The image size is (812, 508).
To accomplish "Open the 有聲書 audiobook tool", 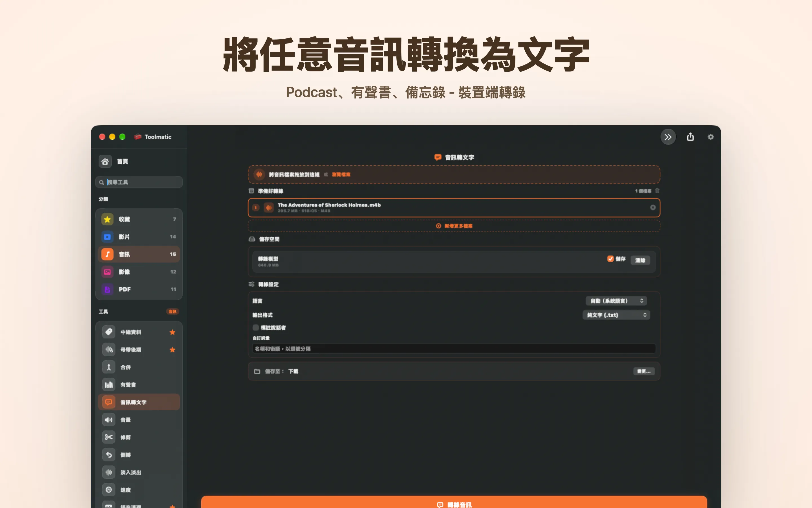I will tap(139, 385).
